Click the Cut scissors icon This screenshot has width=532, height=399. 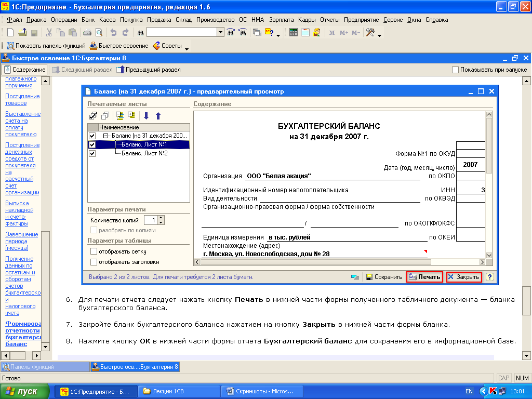pyautogui.click(x=49, y=33)
